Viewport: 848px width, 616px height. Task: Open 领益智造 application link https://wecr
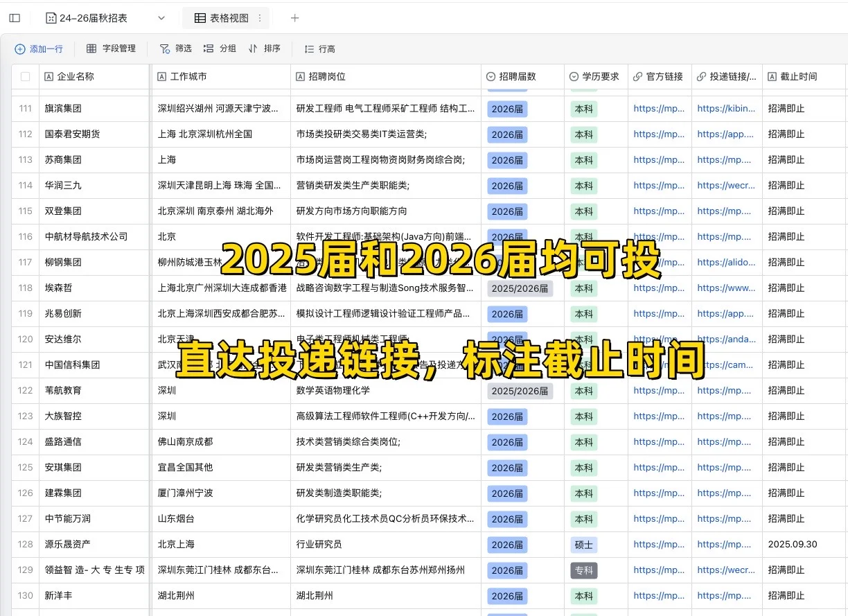726,570
